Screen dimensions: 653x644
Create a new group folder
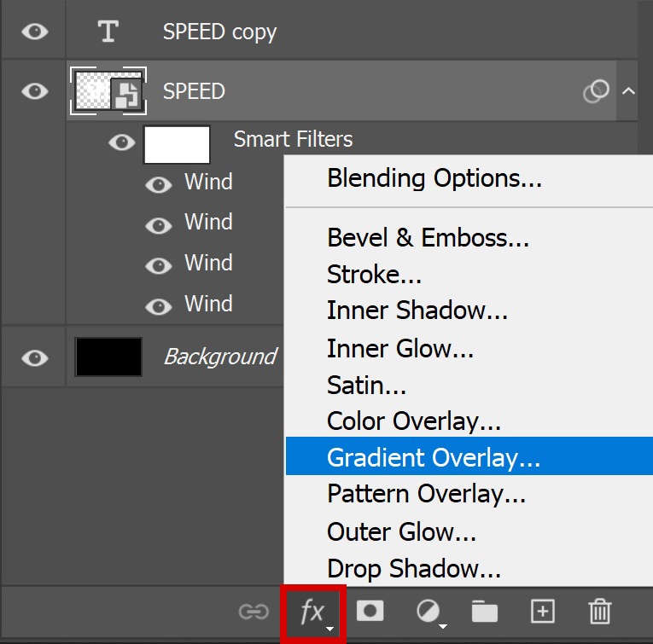(x=484, y=612)
